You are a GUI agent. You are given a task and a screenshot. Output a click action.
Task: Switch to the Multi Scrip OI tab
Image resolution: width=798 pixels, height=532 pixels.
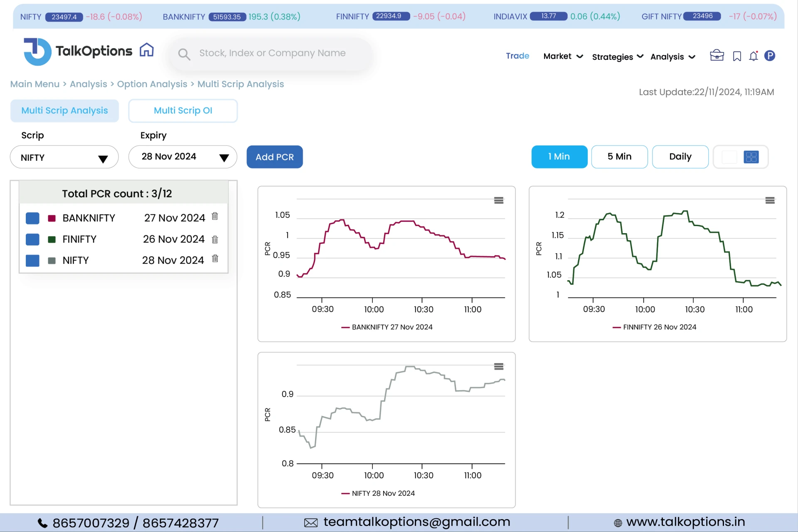click(183, 111)
